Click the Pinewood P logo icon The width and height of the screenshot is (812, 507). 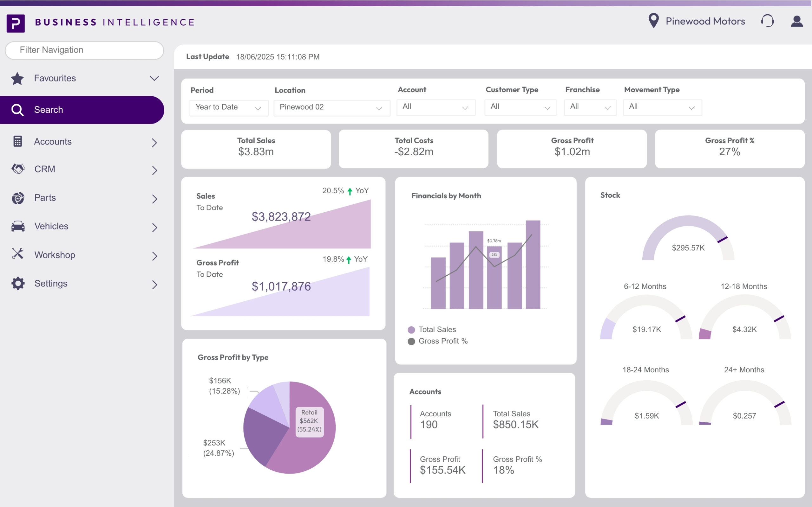point(16,23)
